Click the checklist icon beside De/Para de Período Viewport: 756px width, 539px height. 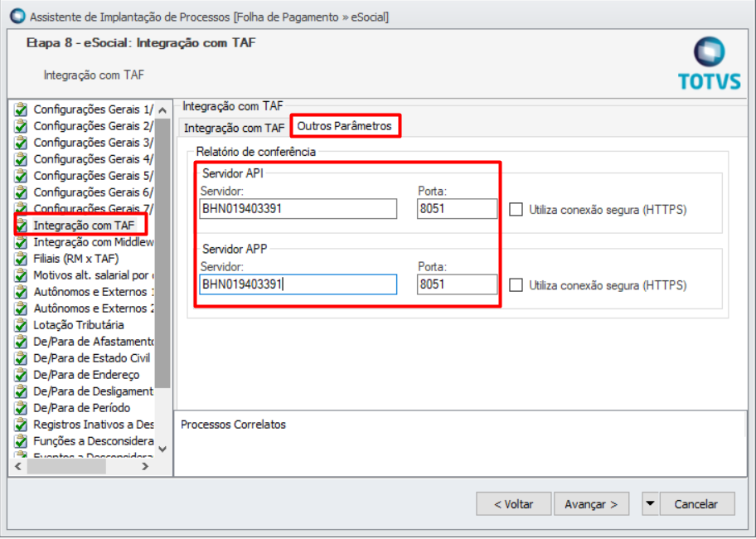tap(21, 408)
